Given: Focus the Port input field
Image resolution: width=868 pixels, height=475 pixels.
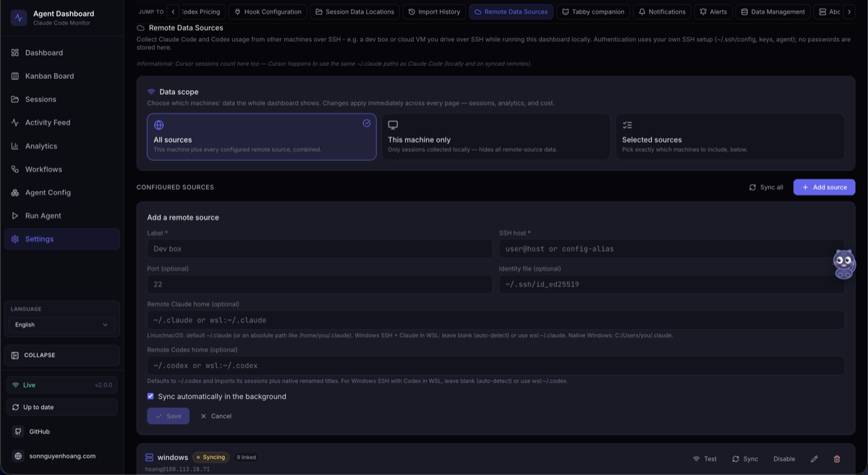Looking at the screenshot, I should [320, 285].
